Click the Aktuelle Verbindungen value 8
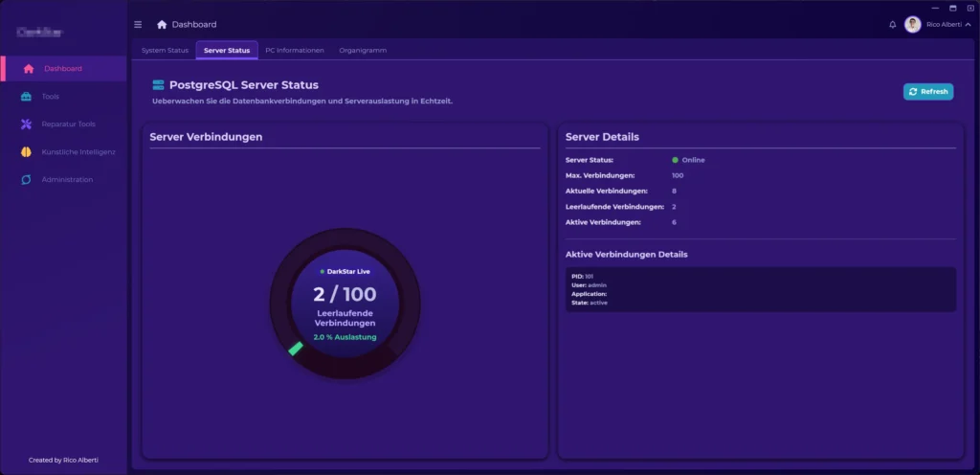Image resolution: width=980 pixels, height=475 pixels. [674, 192]
